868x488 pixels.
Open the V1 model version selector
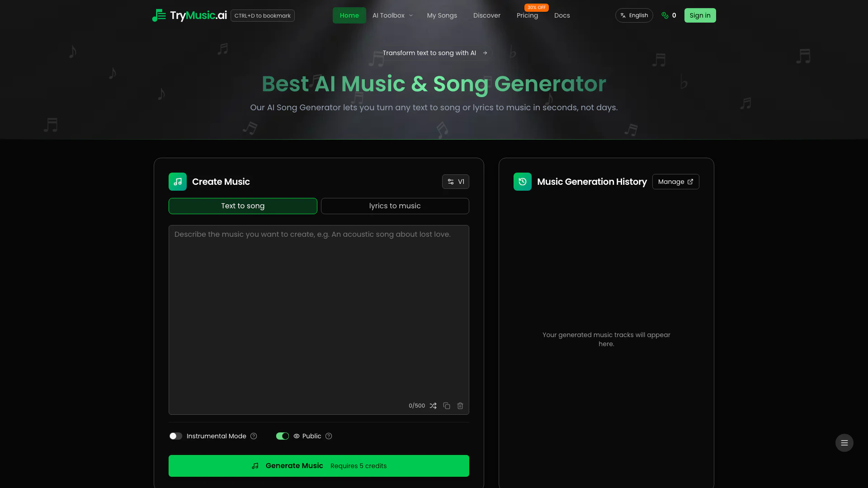click(x=455, y=182)
